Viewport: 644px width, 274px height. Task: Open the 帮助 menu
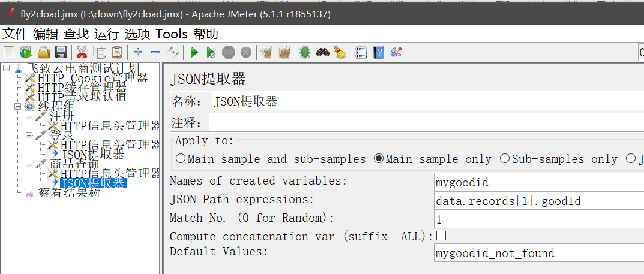206,34
